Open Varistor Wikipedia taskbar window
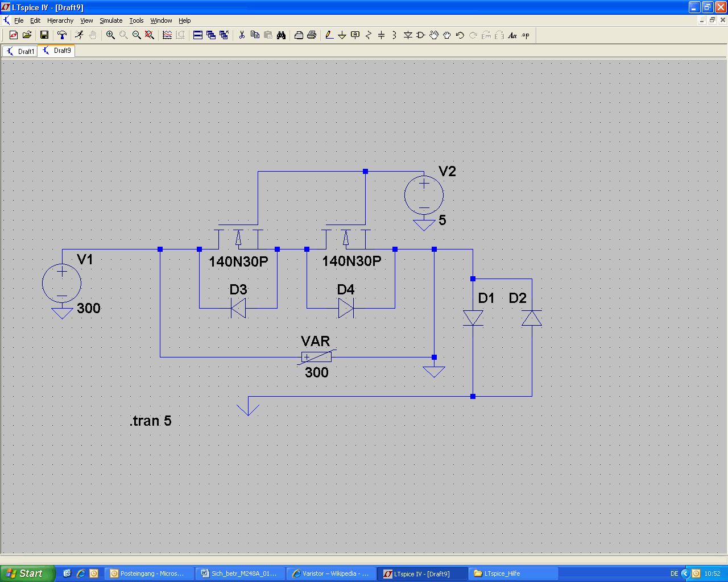 point(330,573)
